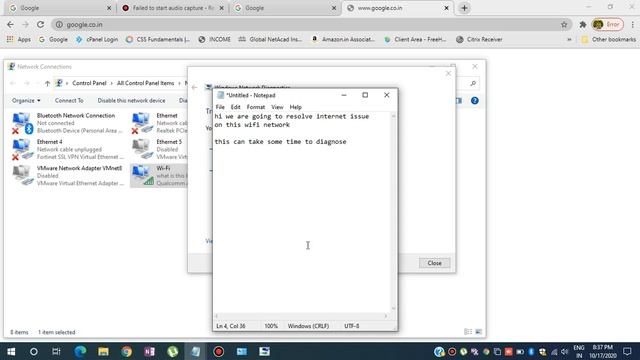Click the volume icon in system tray
The width and height of the screenshot is (640, 360).
(x=564, y=351)
